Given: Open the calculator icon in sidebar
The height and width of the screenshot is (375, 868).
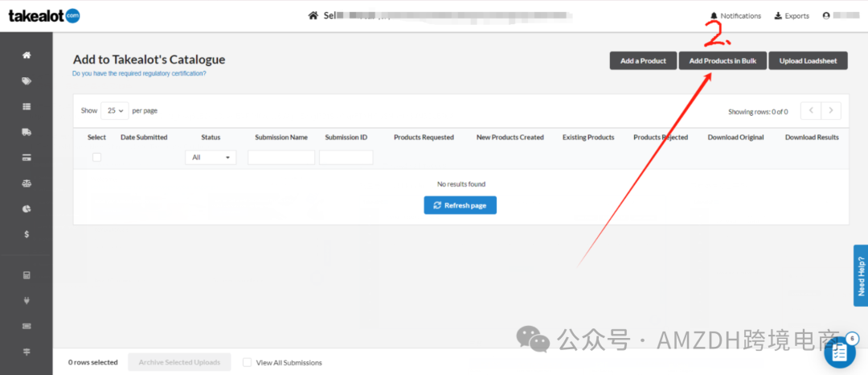Looking at the screenshot, I should pos(26,275).
